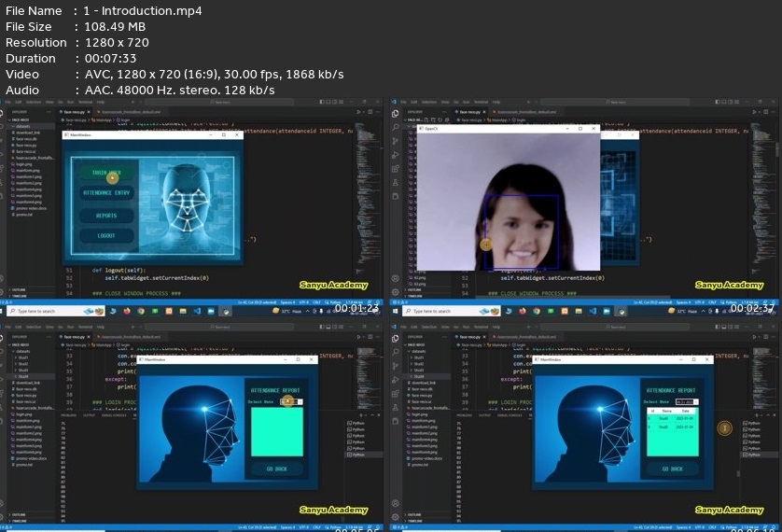
Task: Click Collapse Folders icon in 00:02:37 frame
Action: 446,120
